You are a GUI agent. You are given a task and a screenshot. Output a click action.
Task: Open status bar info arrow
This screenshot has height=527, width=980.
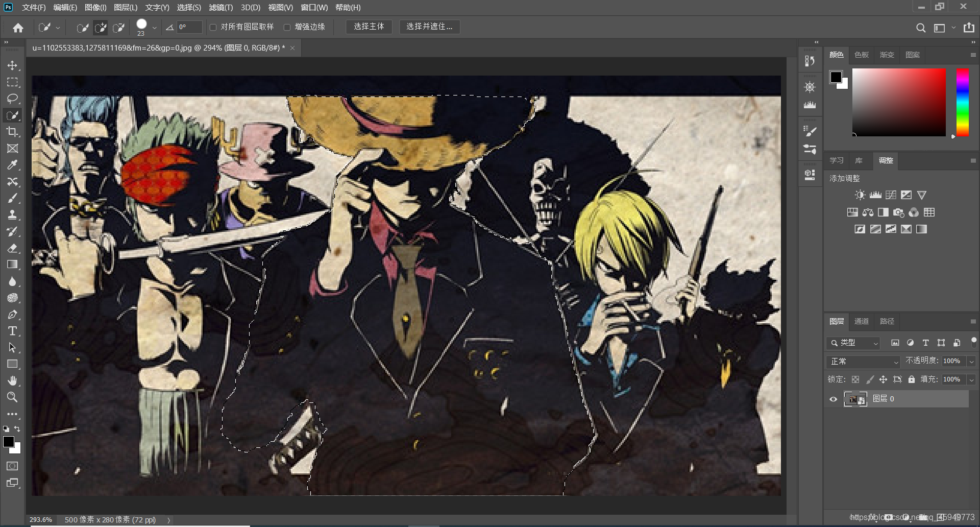(x=168, y=520)
